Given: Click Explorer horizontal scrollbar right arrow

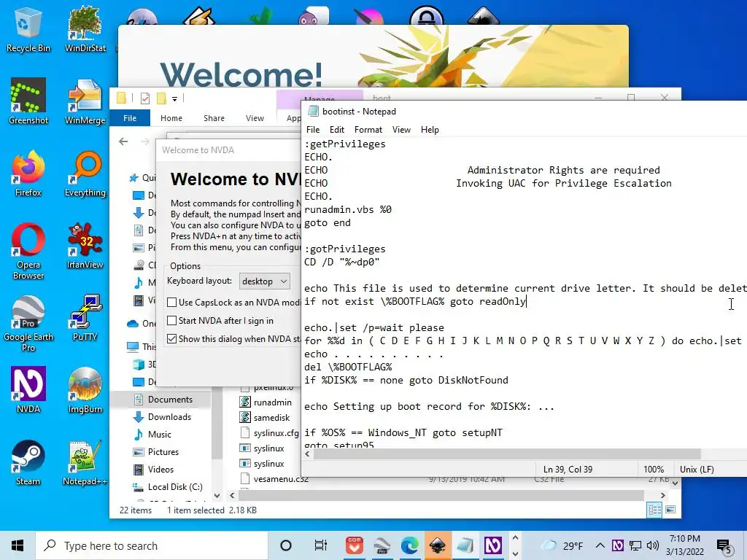Looking at the screenshot, I should (x=662, y=495).
